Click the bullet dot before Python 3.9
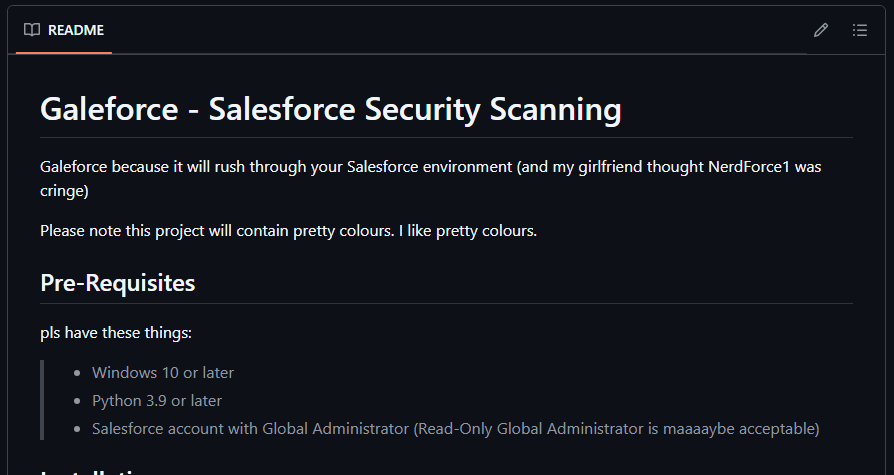The image size is (894, 475). pyautogui.click(x=78, y=401)
